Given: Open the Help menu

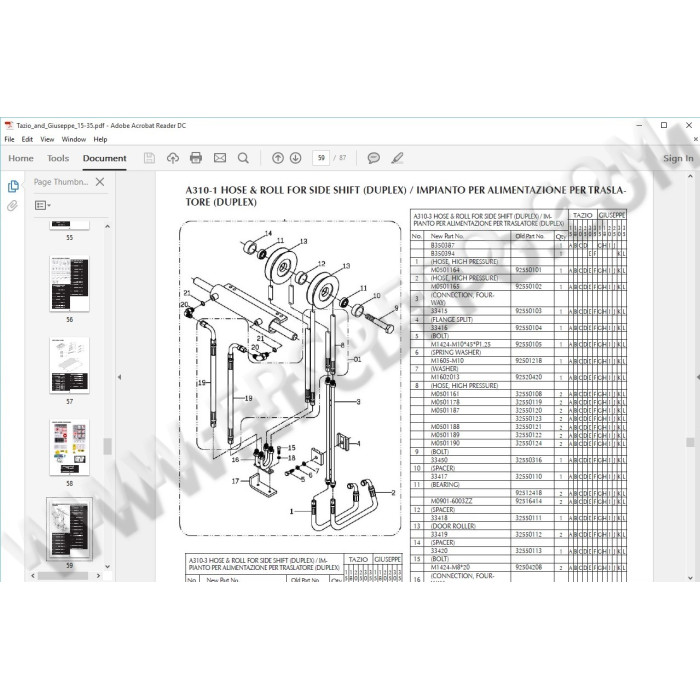Looking at the screenshot, I should pos(100,139).
